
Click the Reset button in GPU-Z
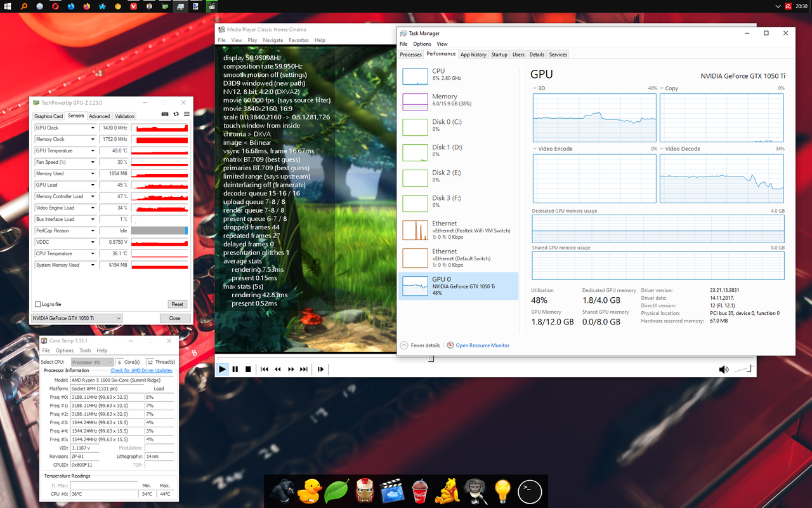[178, 304]
